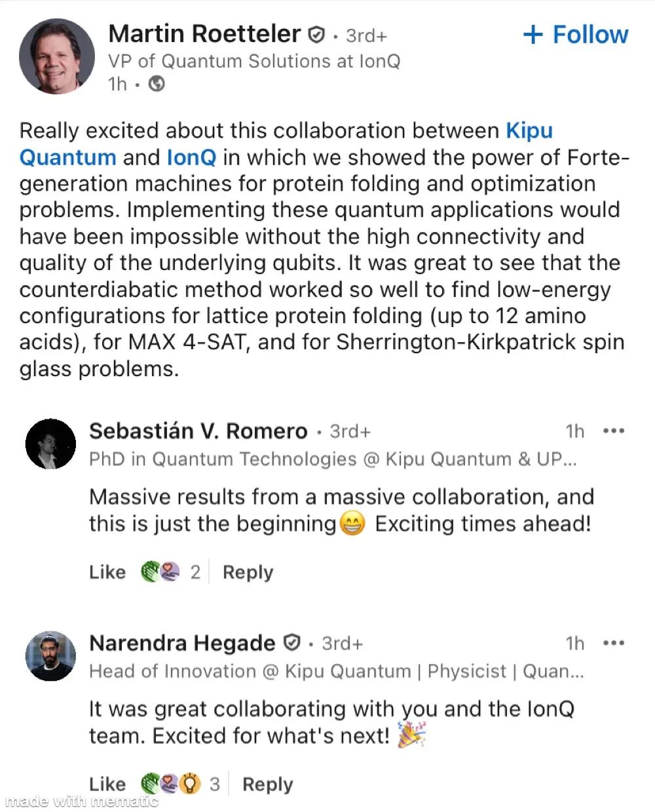Open the Kipu Quantum company link

point(286,144)
